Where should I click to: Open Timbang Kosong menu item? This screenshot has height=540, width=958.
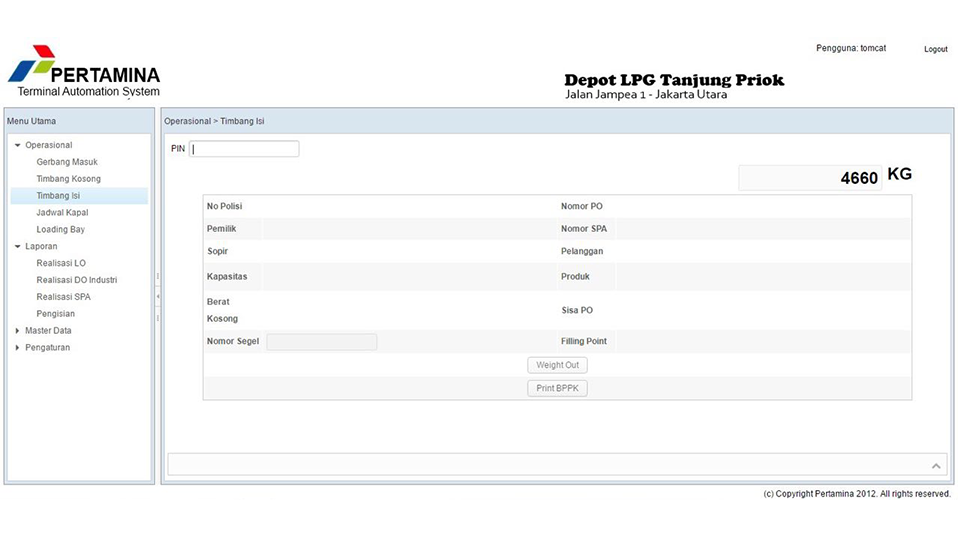pyautogui.click(x=68, y=179)
